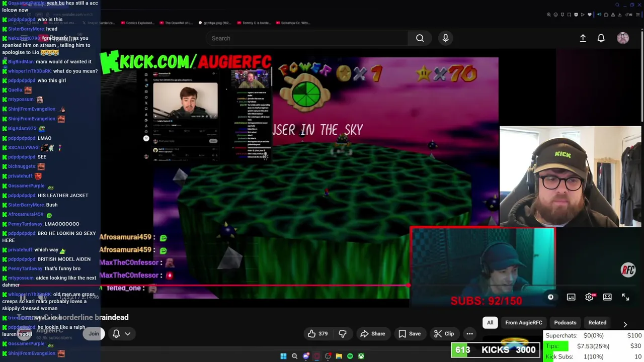This screenshot has height=362, width=644.
Task: Click the heart icon in browser toolbar
Action: tap(590, 15)
